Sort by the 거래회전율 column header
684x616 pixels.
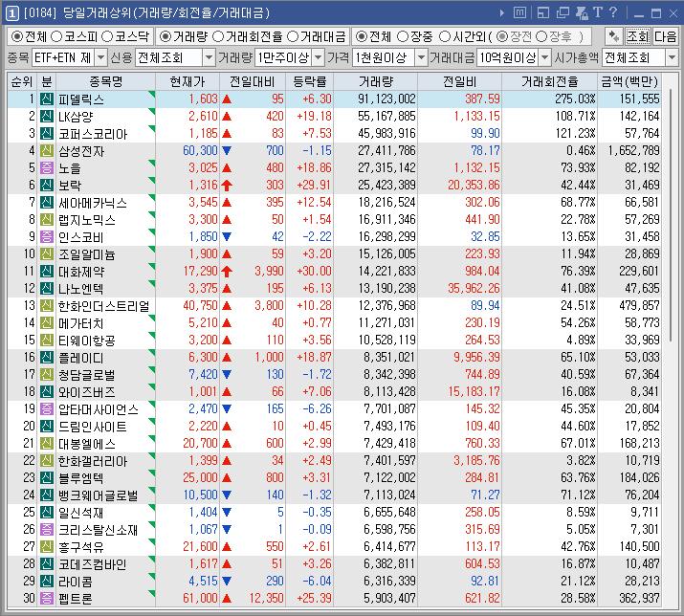tap(550, 81)
